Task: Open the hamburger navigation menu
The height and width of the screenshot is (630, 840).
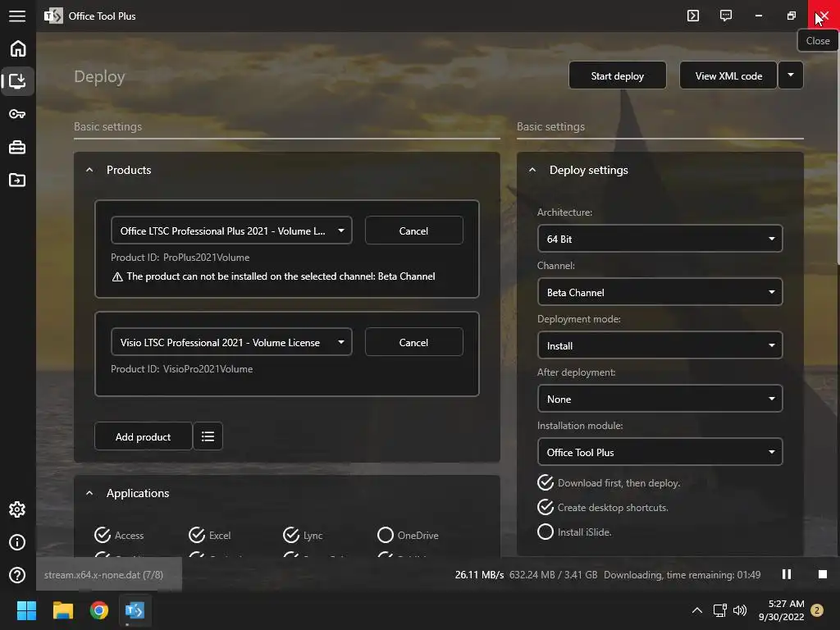Action: click(17, 16)
